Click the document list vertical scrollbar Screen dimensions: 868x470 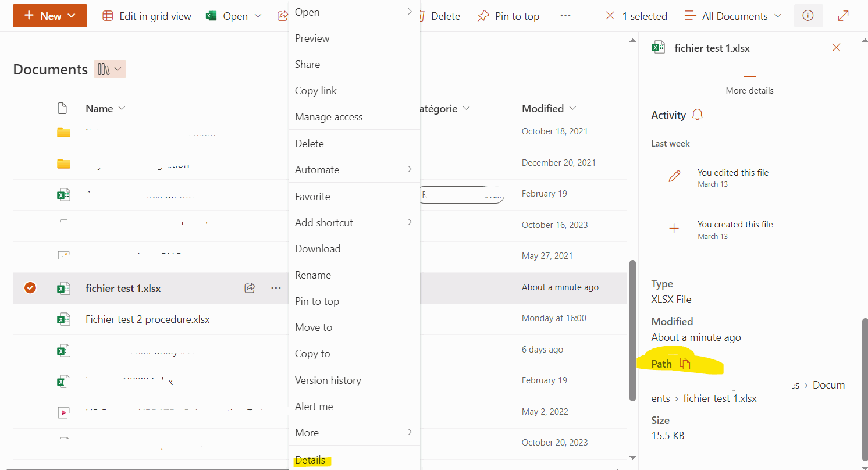coord(633,329)
